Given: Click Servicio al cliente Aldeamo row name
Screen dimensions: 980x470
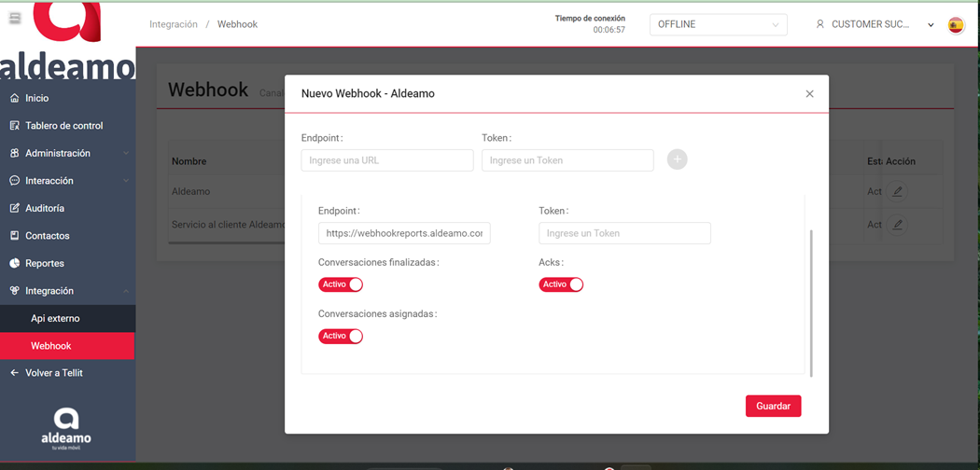Looking at the screenshot, I should [228, 224].
